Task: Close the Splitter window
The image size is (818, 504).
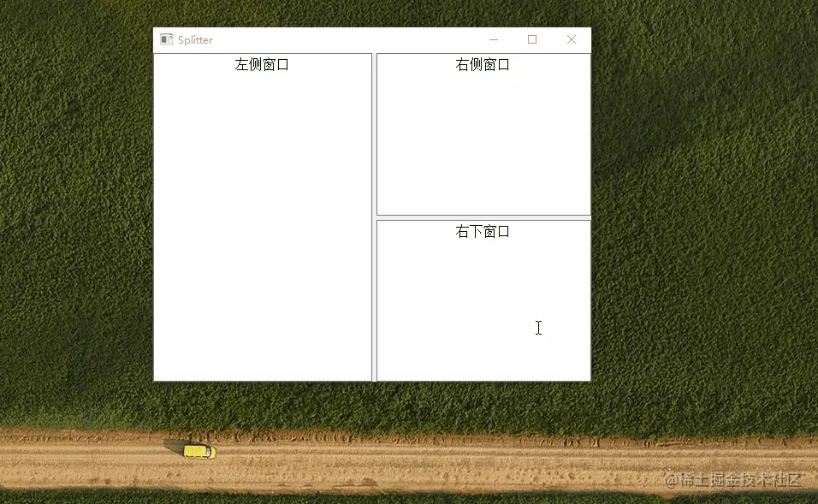Action: [571, 39]
